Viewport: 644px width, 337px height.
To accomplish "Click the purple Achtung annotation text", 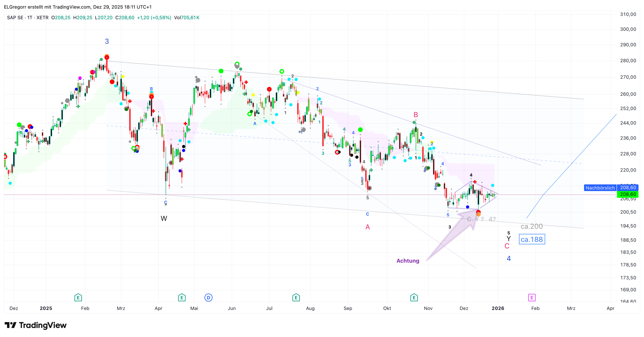I will coord(408,261).
